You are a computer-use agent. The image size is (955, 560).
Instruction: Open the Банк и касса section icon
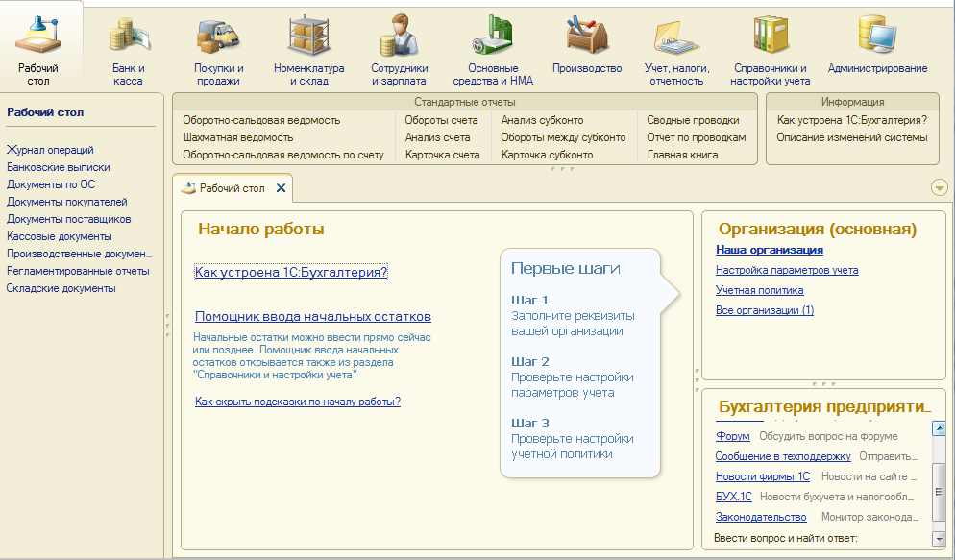129,36
